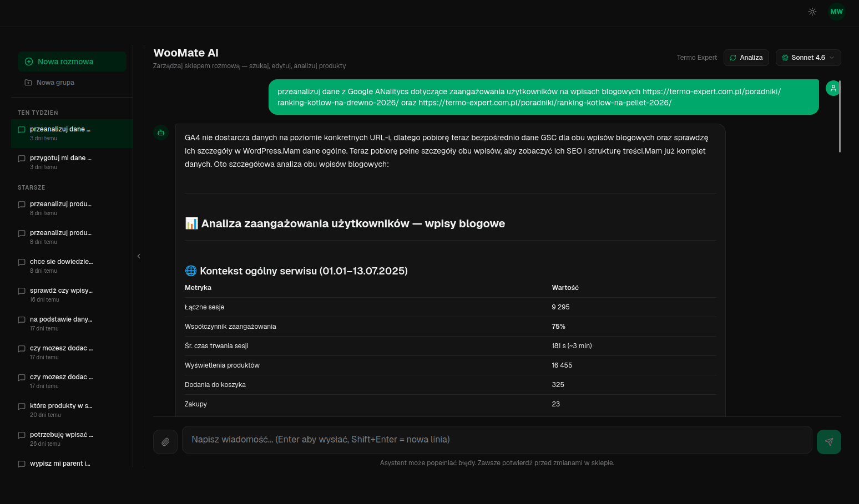Click the assistant disclaimer text under input
Image resolution: width=859 pixels, height=504 pixels.
497,463
